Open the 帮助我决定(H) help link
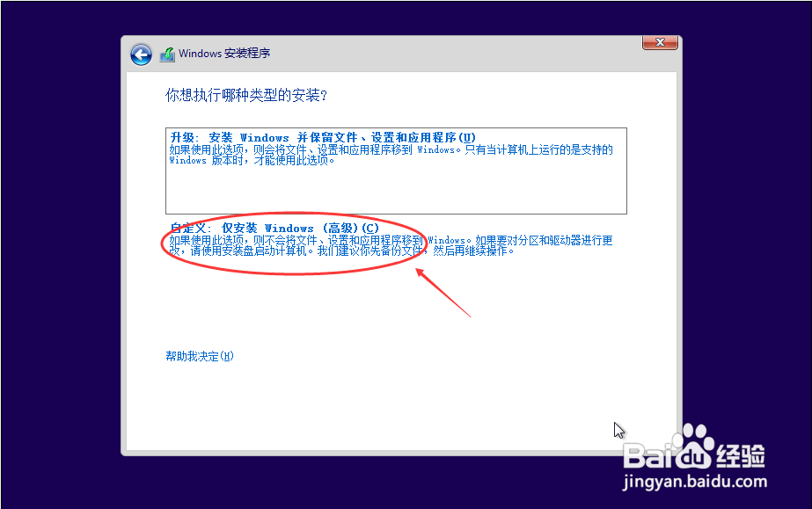Screen dimensions: 812x509 point(198,355)
